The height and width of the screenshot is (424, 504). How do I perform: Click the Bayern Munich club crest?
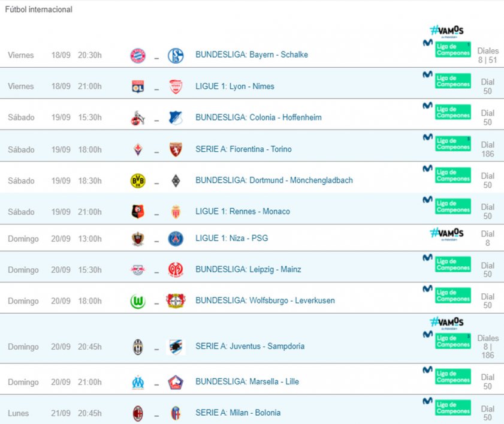pos(138,55)
